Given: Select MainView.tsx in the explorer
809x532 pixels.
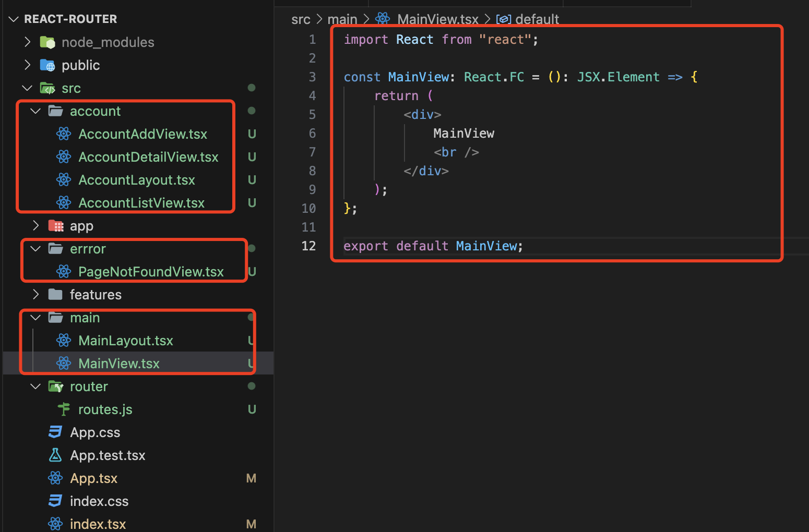Looking at the screenshot, I should [119, 364].
